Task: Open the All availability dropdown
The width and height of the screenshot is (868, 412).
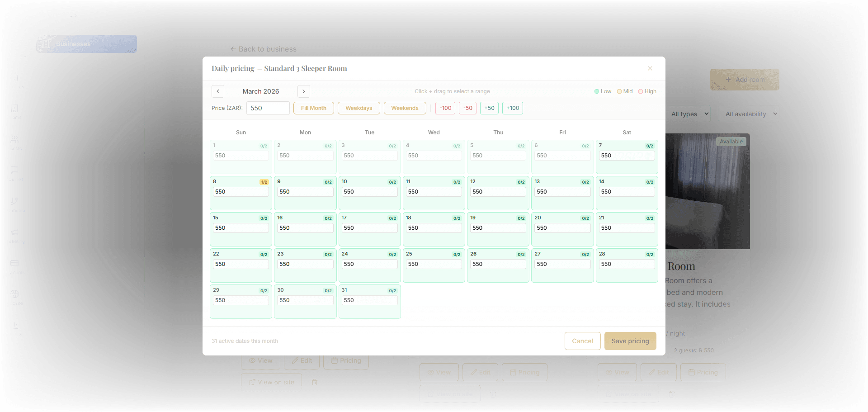Action: [748, 114]
